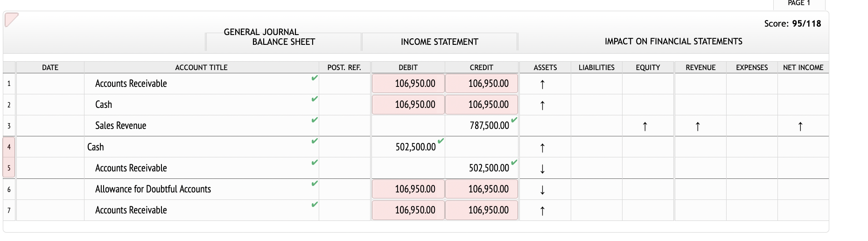Open the General Journal Balance Sheet tab
Screen dimensions: 868x241
tap(283, 42)
